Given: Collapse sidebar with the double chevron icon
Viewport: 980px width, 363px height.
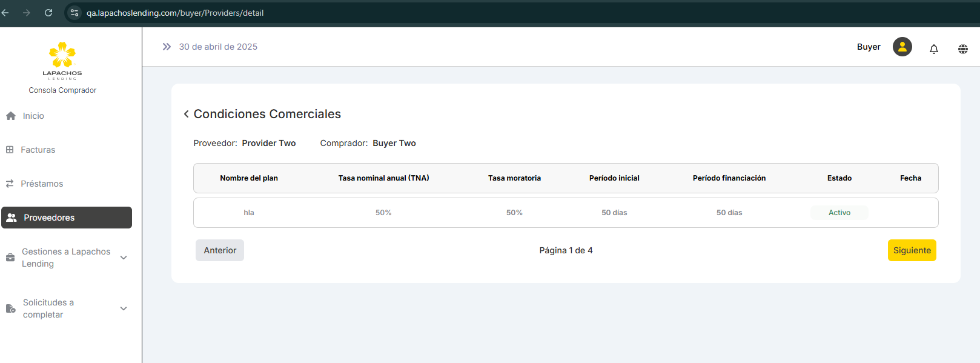Looking at the screenshot, I should point(167,47).
